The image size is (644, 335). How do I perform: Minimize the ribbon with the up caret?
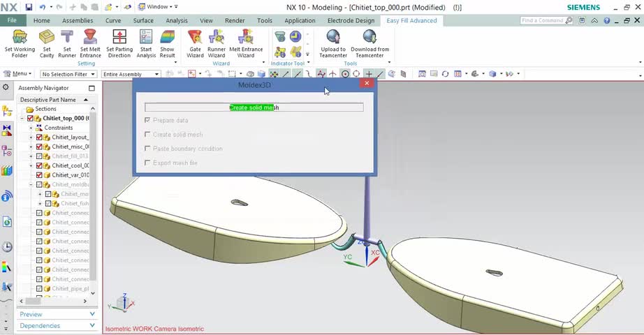tap(594, 20)
